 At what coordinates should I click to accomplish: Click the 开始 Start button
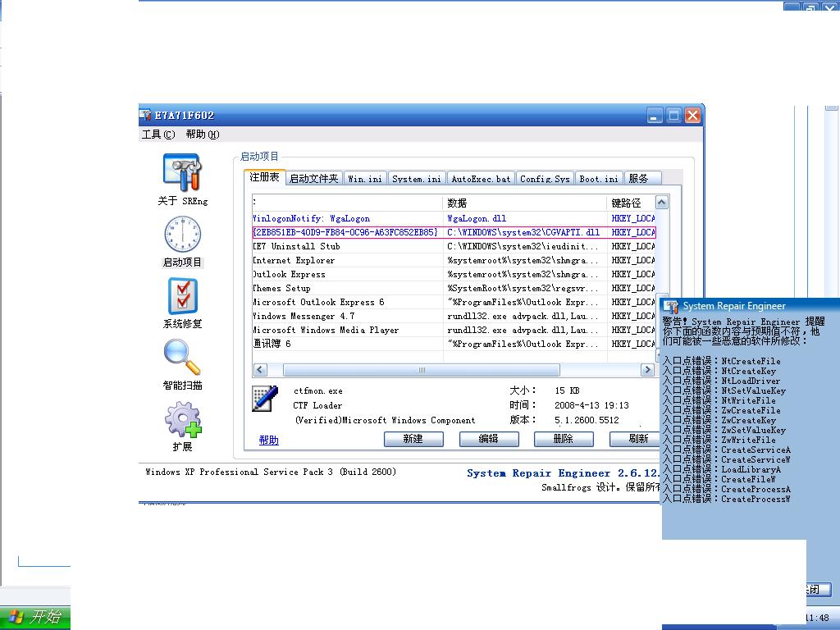pyautogui.click(x=35, y=617)
